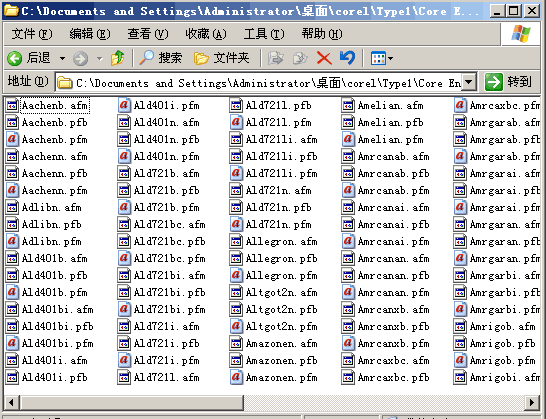This screenshot has width=546, height=419.
Task: Open the 工具(T) menu
Action: [264, 34]
